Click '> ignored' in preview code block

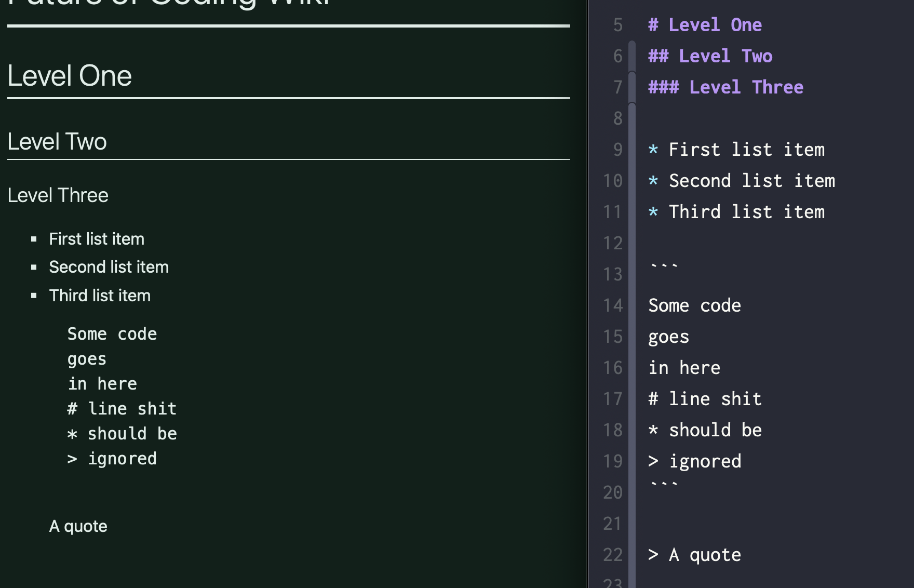pos(112,459)
